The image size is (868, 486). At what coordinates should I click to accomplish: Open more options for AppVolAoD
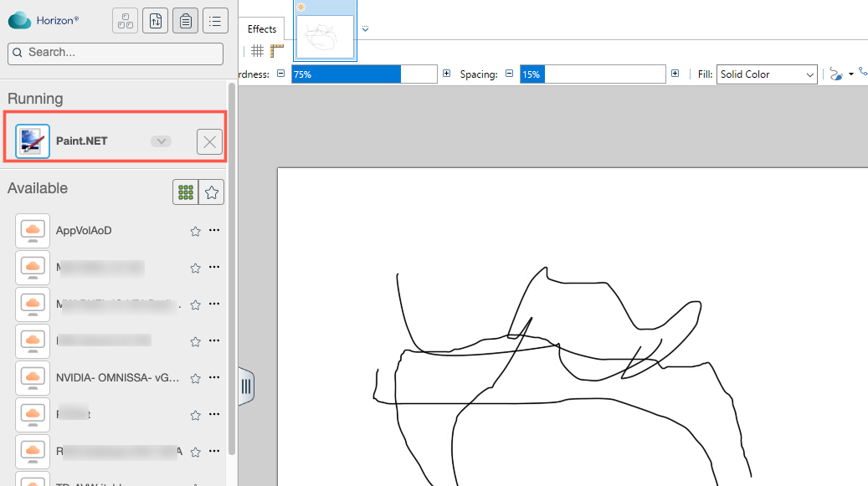[214, 231]
